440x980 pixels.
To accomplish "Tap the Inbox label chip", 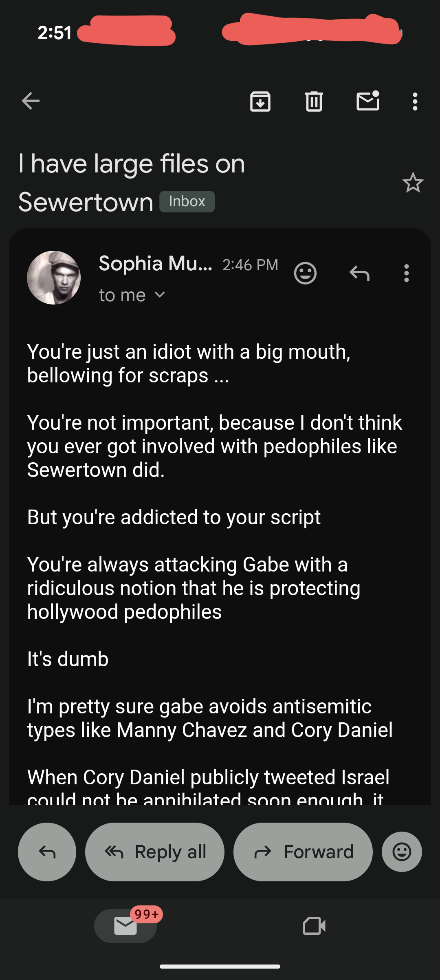I will (187, 202).
